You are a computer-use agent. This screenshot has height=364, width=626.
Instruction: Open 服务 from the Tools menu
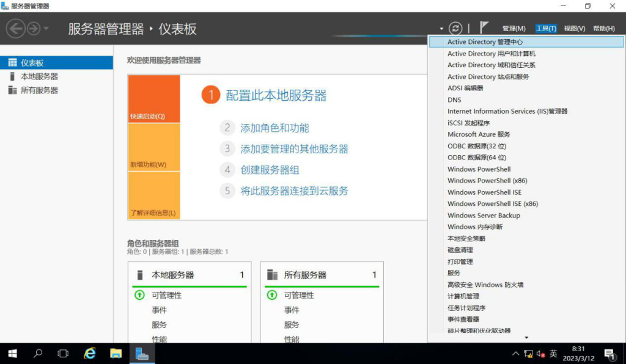526,273
